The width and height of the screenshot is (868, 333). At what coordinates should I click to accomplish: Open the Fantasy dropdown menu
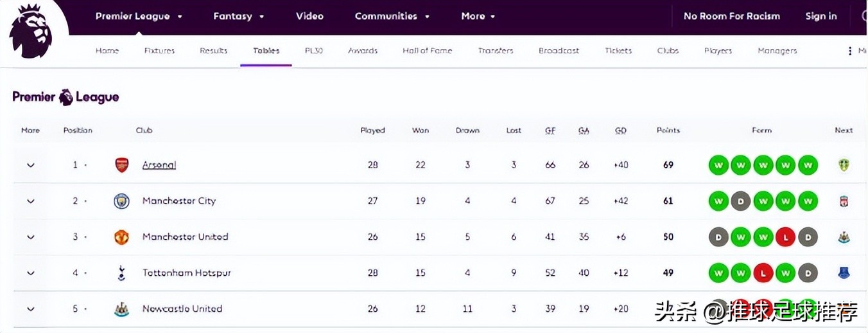[x=239, y=16]
